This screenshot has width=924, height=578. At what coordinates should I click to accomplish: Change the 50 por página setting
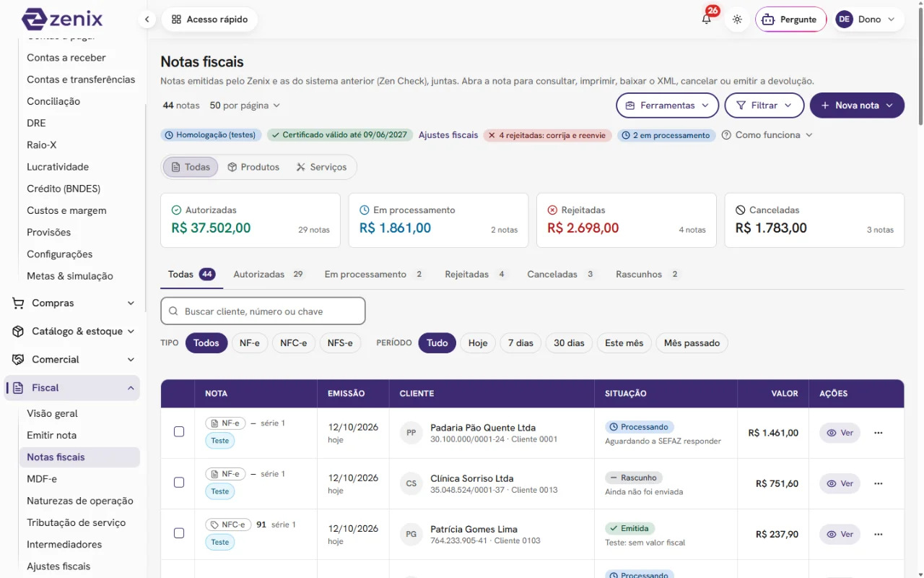pos(245,105)
